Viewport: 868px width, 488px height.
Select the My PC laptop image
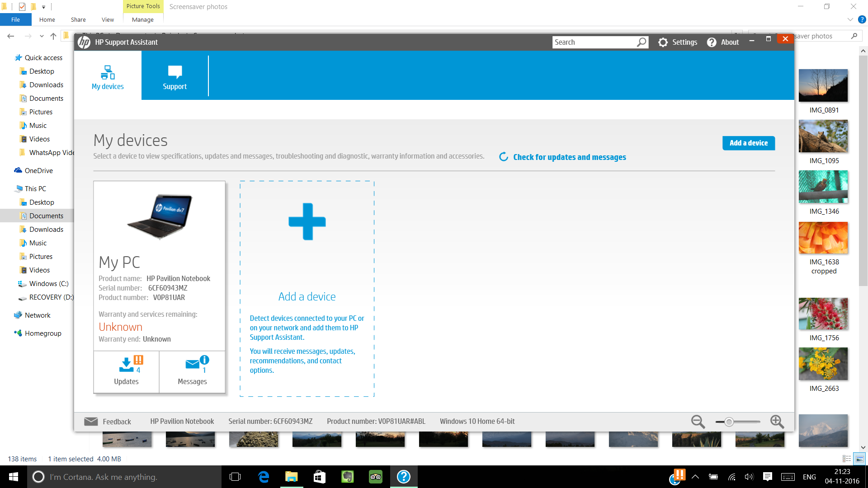coord(160,217)
